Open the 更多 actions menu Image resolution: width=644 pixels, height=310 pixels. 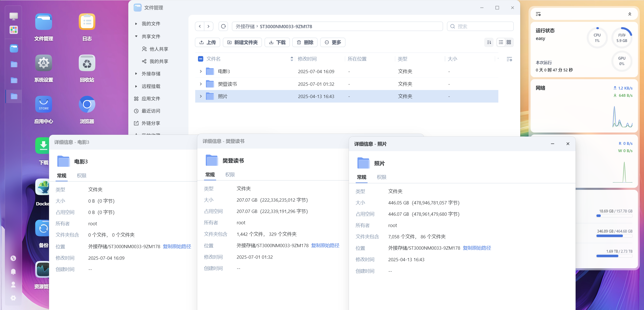click(x=333, y=42)
